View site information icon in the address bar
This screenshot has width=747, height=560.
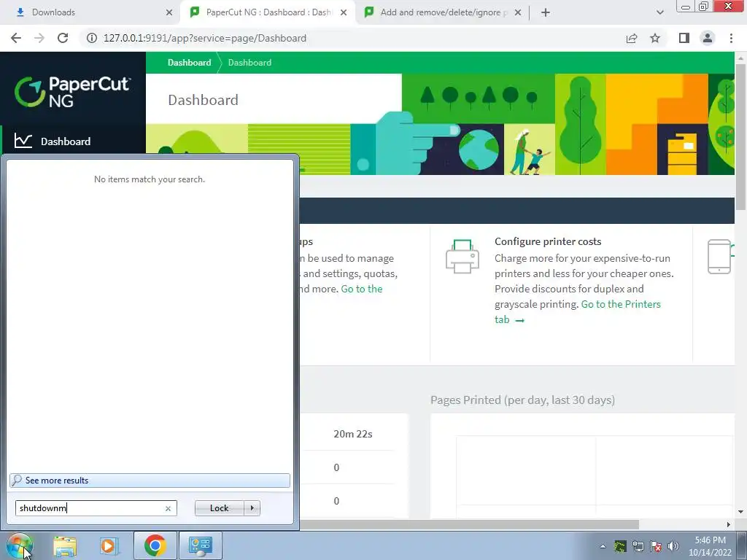tap(91, 38)
